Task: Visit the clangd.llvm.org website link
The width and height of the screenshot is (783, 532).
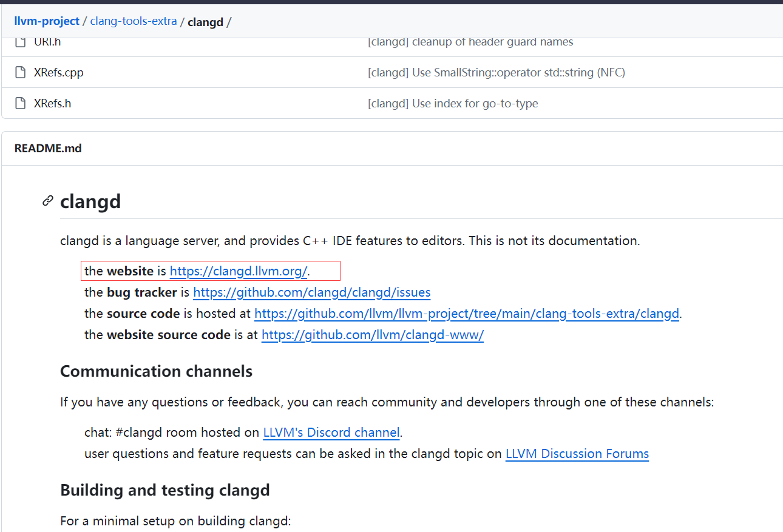Action: coord(238,271)
